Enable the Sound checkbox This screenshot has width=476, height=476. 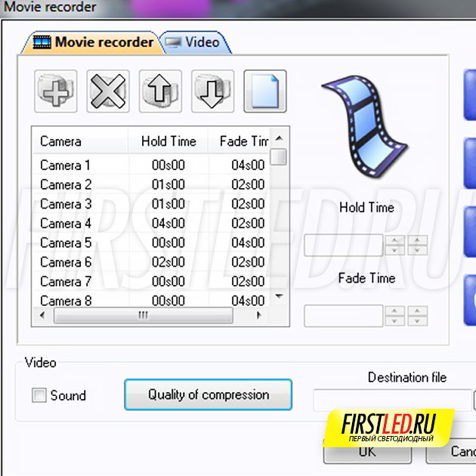39,395
